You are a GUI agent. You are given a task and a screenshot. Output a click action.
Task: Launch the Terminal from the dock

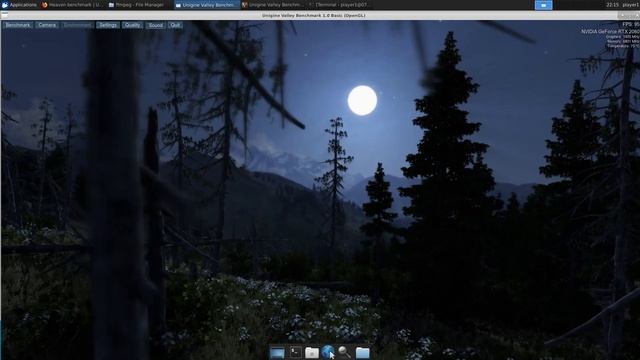coord(296,352)
